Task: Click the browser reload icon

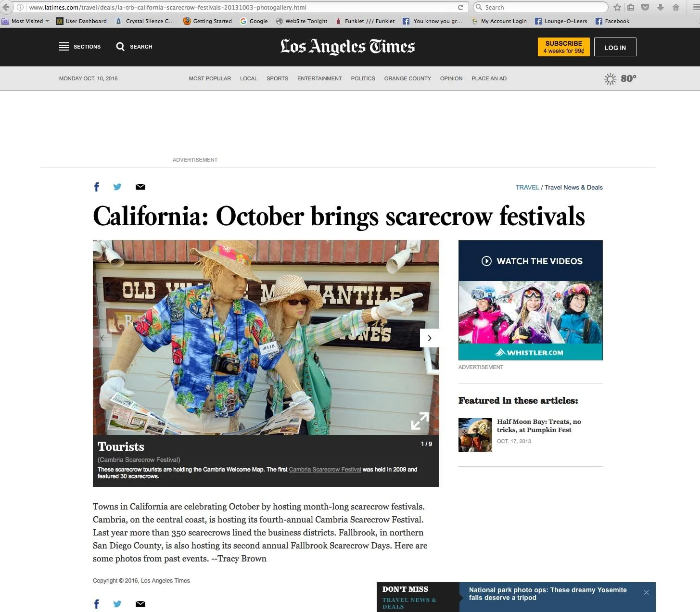Action: pyautogui.click(x=460, y=7)
